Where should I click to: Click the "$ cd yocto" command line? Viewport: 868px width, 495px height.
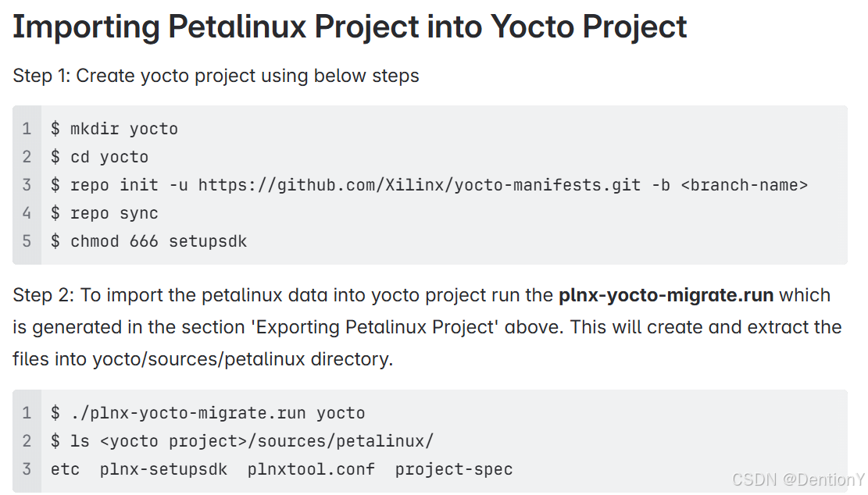pyautogui.click(x=99, y=157)
